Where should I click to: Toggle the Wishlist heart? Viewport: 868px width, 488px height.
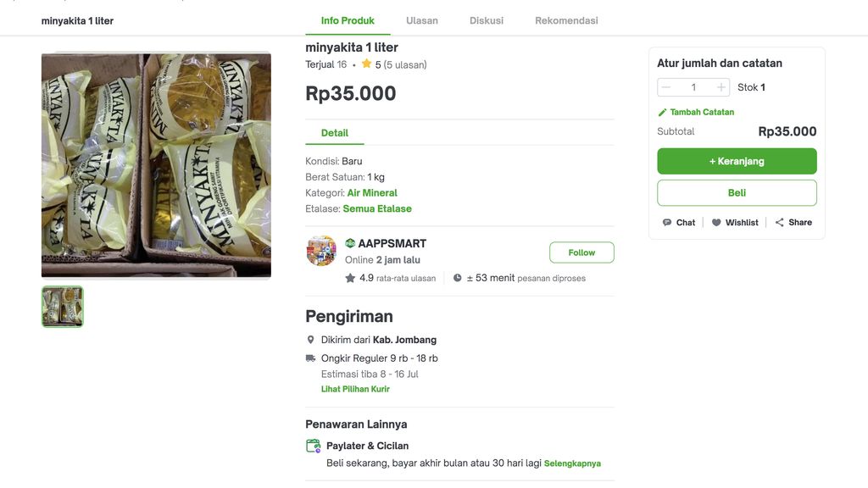point(716,222)
